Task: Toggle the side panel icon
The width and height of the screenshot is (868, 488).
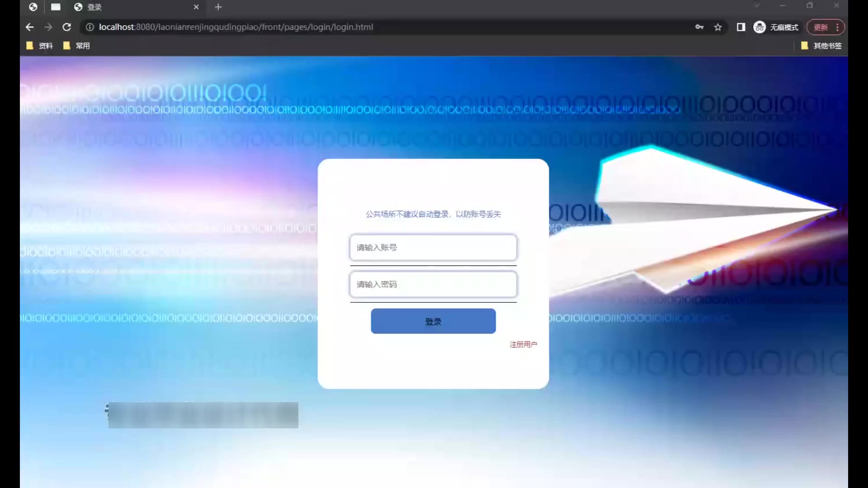Action: click(741, 27)
